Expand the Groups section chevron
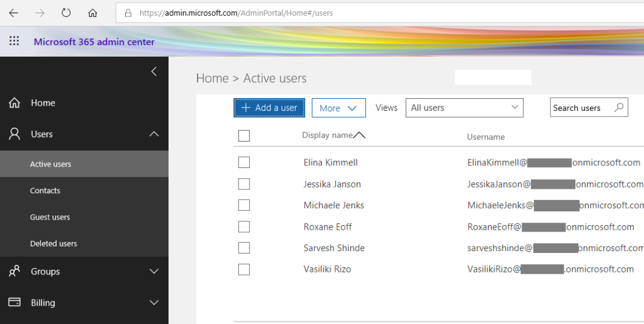Screen dimensions: 644x324 click(x=154, y=271)
